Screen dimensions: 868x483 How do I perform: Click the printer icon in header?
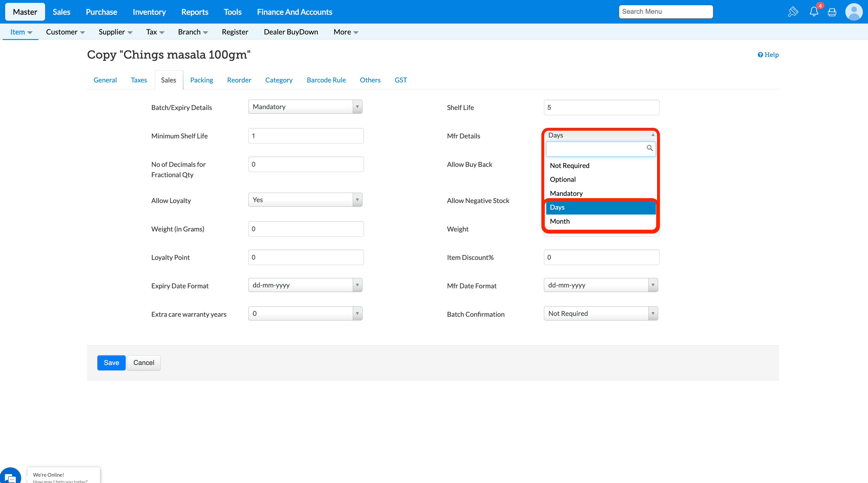pos(832,12)
